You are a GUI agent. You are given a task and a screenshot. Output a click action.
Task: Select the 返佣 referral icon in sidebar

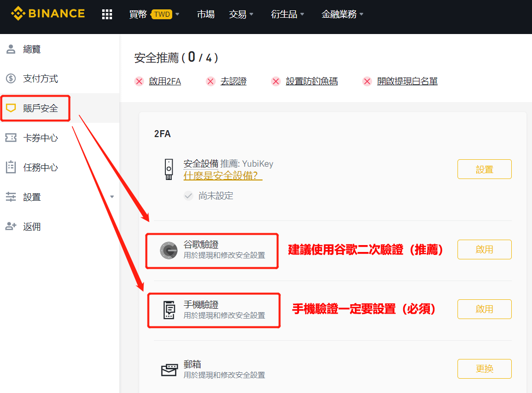point(11,226)
